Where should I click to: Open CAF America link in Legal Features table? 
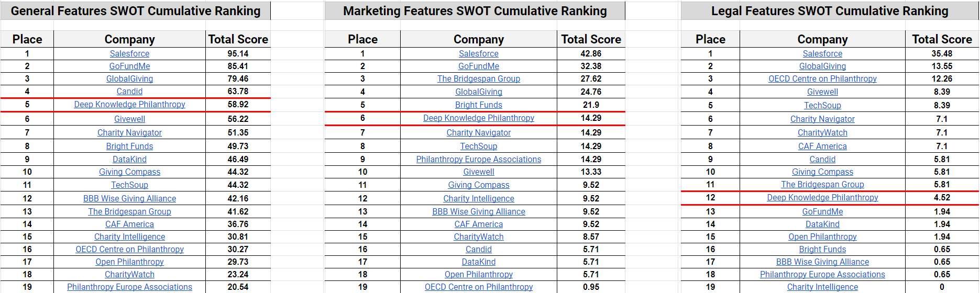coord(822,146)
